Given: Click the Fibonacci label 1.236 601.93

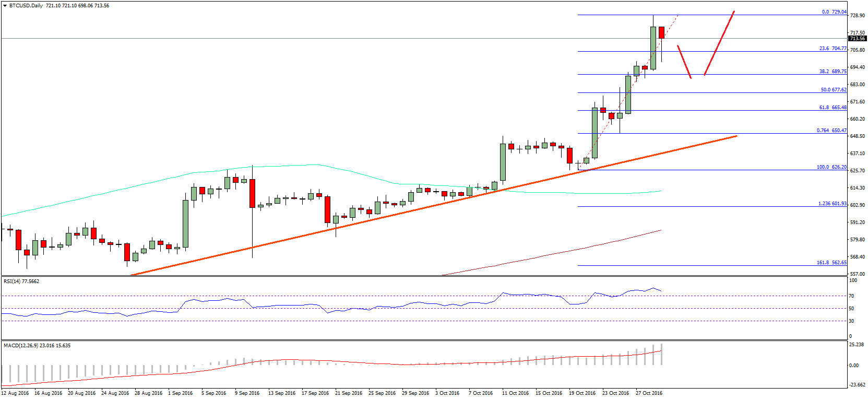Looking at the screenshot, I should pos(833,204).
